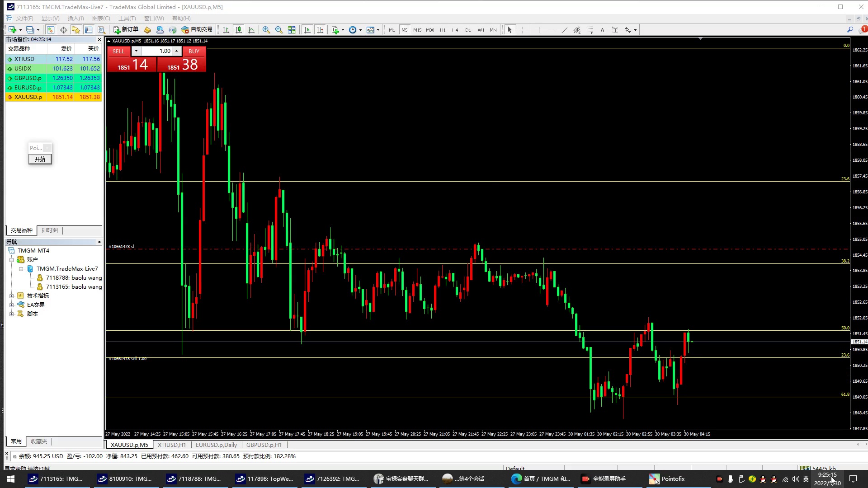Image resolution: width=868 pixels, height=488 pixels.
Task: Expand the 技术指标 tree node
Action: [12, 296]
